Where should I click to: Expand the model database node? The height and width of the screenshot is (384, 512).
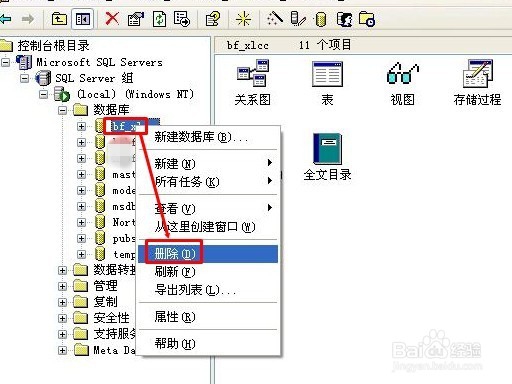81,190
